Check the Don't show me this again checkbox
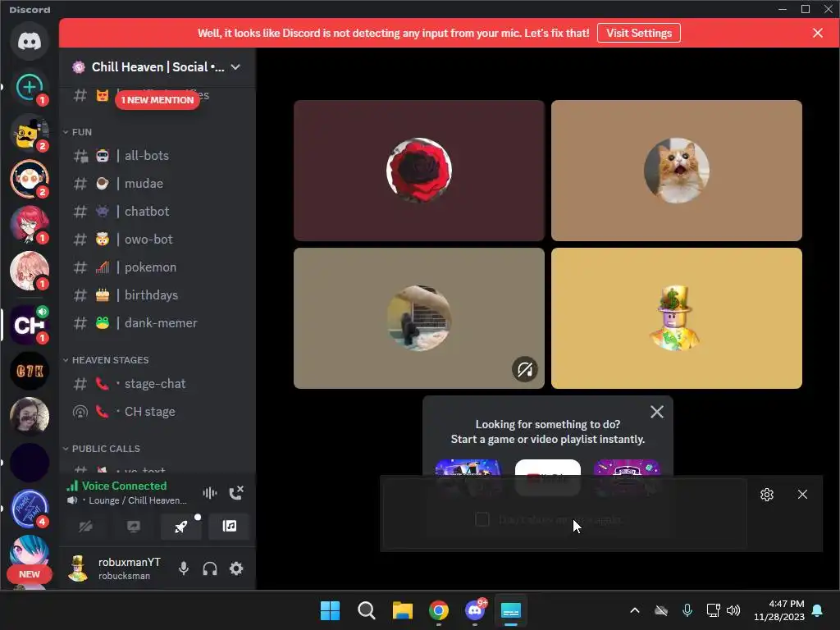The width and height of the screenshot is (840, 630). pos(482,519)
